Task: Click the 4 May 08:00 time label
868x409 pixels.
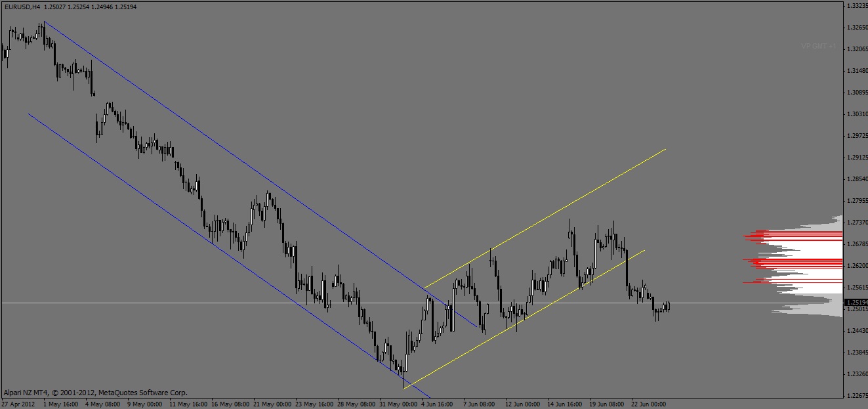Action: (103, 404)
